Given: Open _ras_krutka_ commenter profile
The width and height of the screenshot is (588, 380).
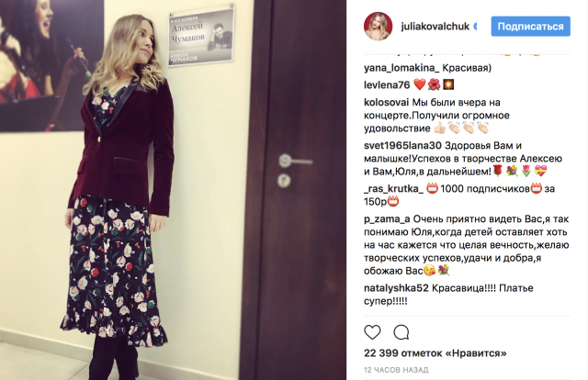Looking at the screenshot, I should [x=393, y=188].
